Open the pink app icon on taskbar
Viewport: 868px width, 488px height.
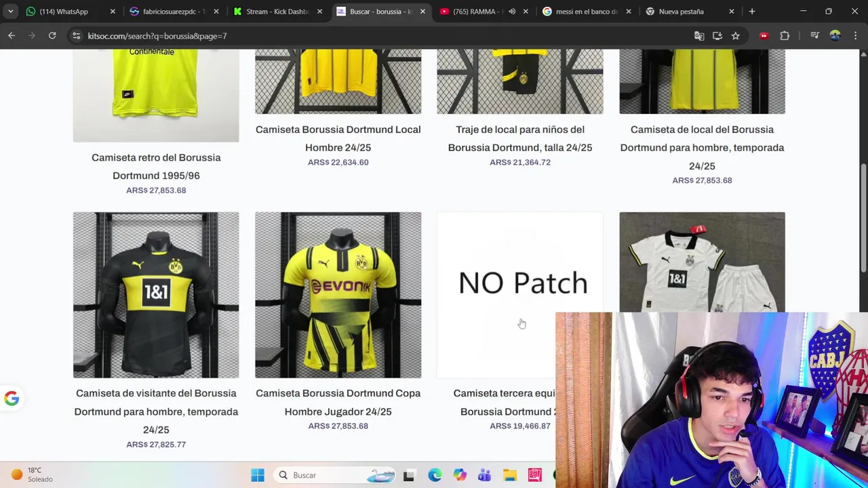click(x=534, y=475)
